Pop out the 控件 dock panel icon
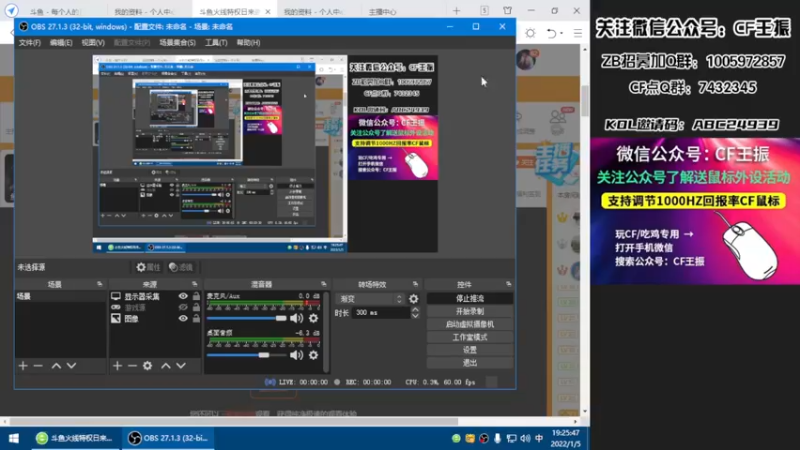 (508, 284)
